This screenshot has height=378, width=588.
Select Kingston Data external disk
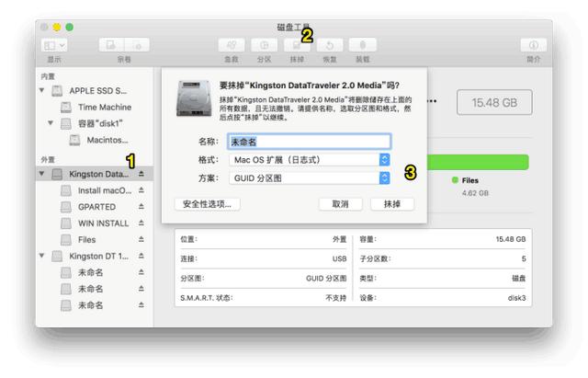click(94, 174)
